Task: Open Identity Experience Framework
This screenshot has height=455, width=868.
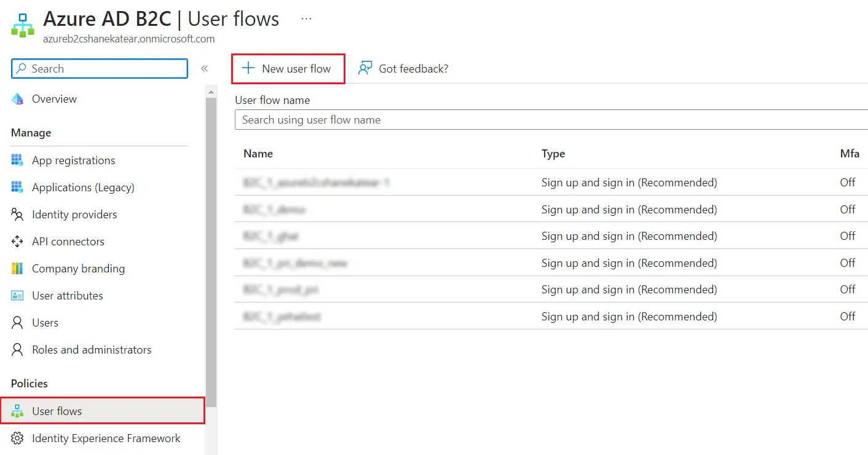Action: coord(106,438)
